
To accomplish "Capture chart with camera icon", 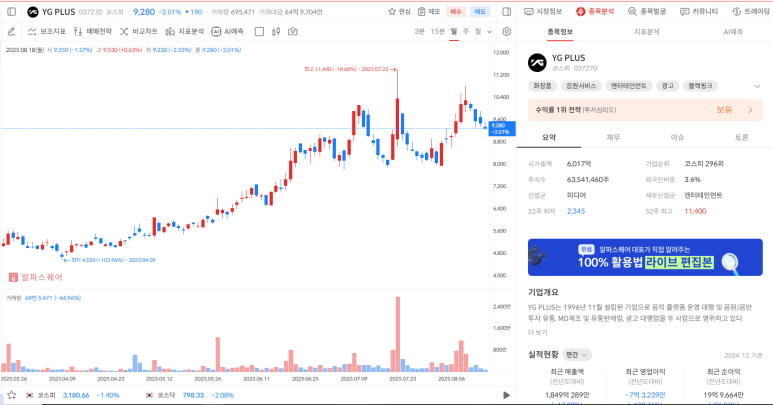I will [293, 32].
